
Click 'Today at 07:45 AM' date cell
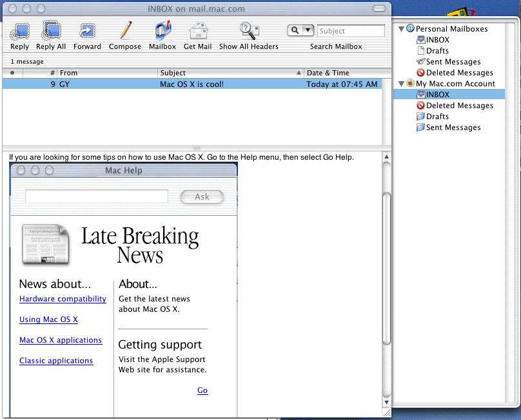click(x=342, y=84)
